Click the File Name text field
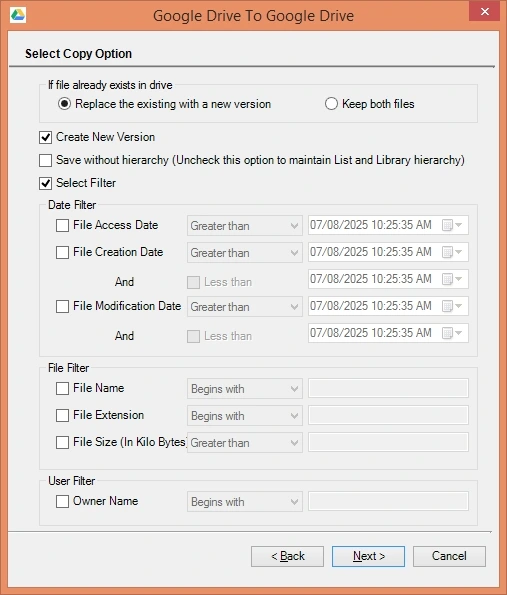507x595 pixels. click(x=388, y=388)
